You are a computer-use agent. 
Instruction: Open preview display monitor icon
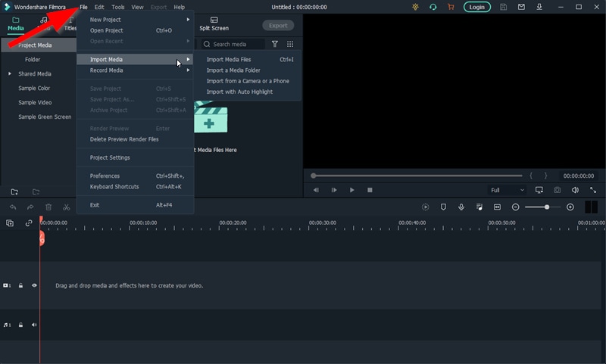click(x=539, y=190)
